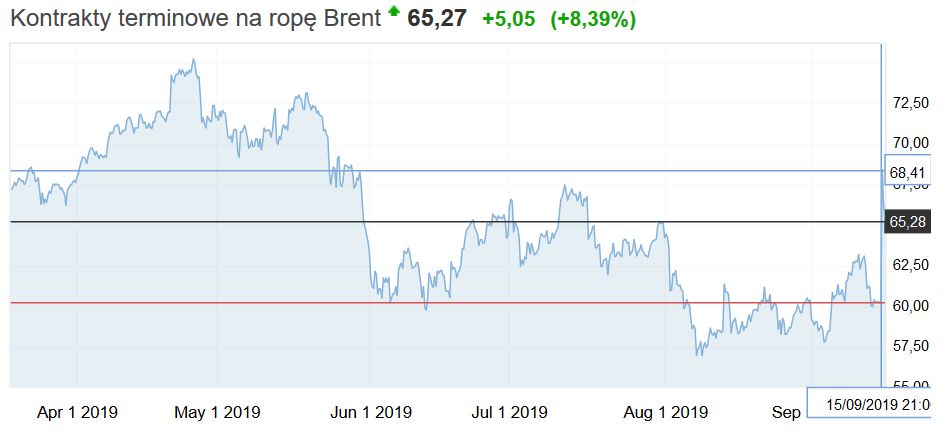Click the May 1 2019 axis label

pyautogui.click(x=217, y=412)
